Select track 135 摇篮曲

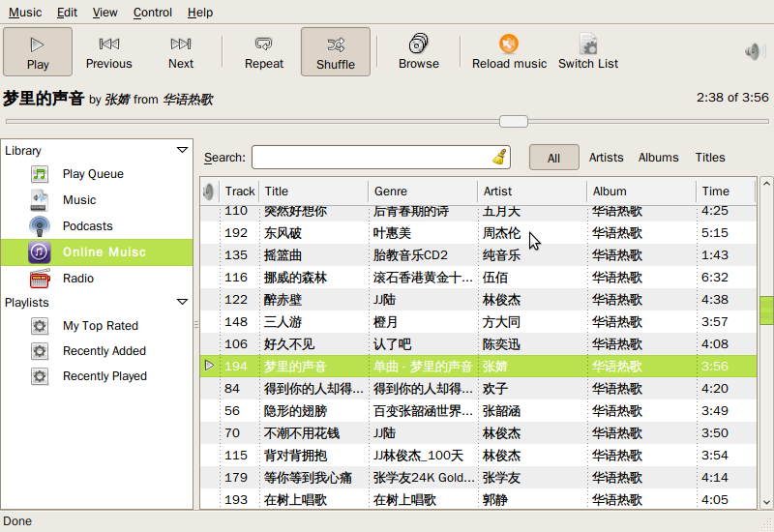click(x=478, y=255)
